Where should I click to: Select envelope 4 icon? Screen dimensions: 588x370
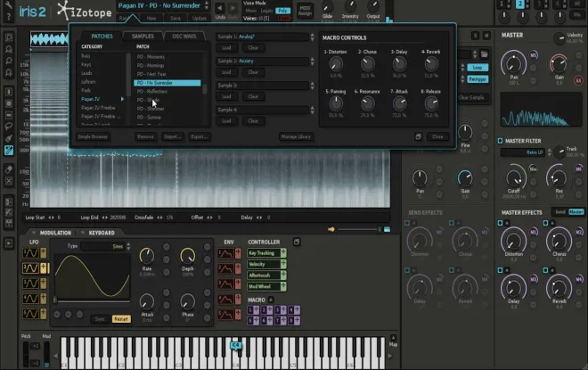coord(225,300)
